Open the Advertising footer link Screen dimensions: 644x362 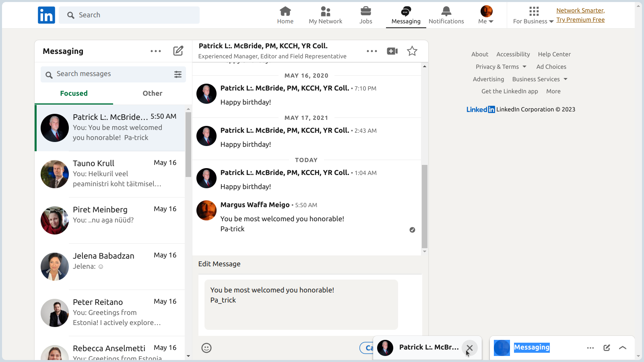point(488,79)
